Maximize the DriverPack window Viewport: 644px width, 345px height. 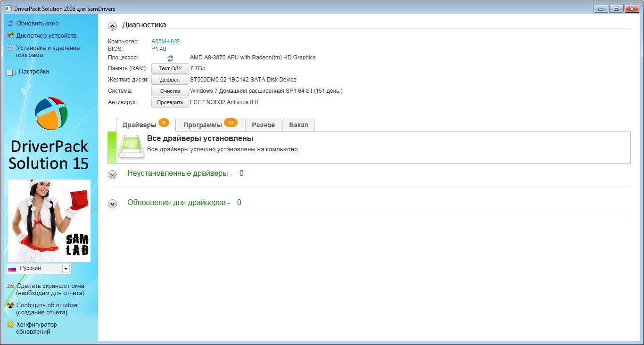pyautogui.click(x=616, y=8)
